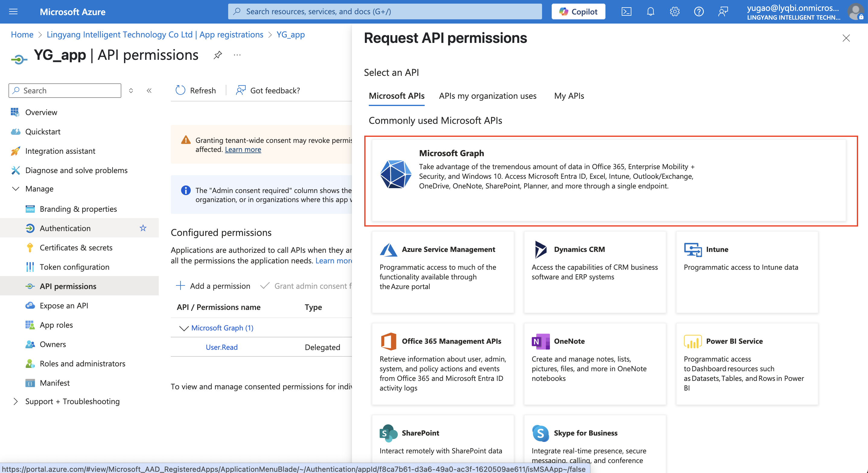Collapse the sidebar with double chevron
This screenshot has width=868, height=473.
[149, 90]
